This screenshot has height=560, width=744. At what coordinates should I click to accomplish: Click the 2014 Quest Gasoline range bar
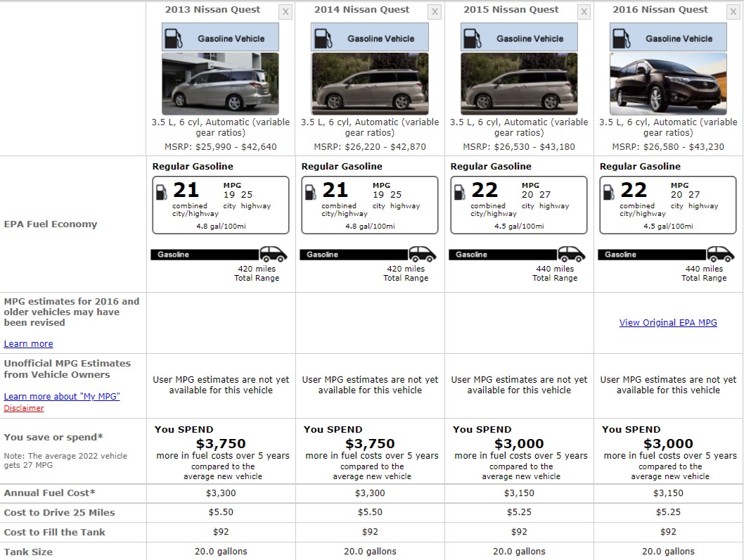(354, 255)
